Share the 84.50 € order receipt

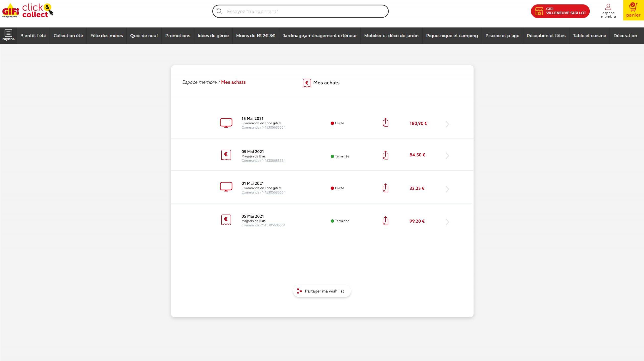(385, 155)
